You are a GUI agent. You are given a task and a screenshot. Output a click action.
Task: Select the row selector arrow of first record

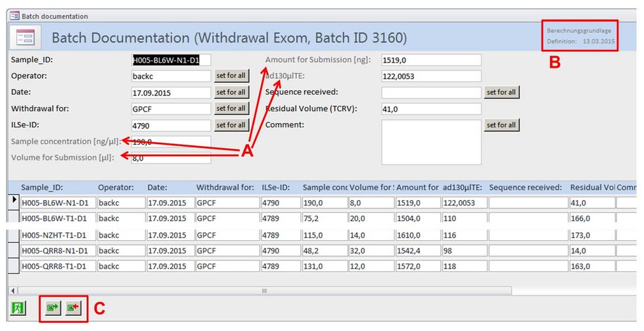tap(14, 201)
